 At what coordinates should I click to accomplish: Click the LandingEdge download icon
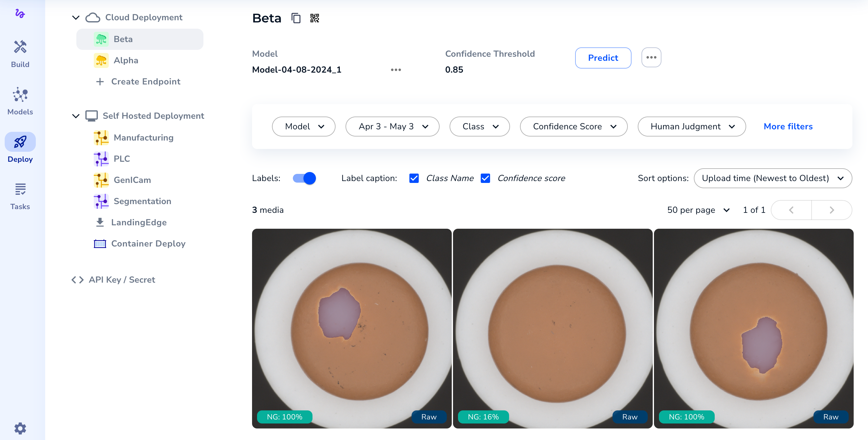(x=100, y=222)
